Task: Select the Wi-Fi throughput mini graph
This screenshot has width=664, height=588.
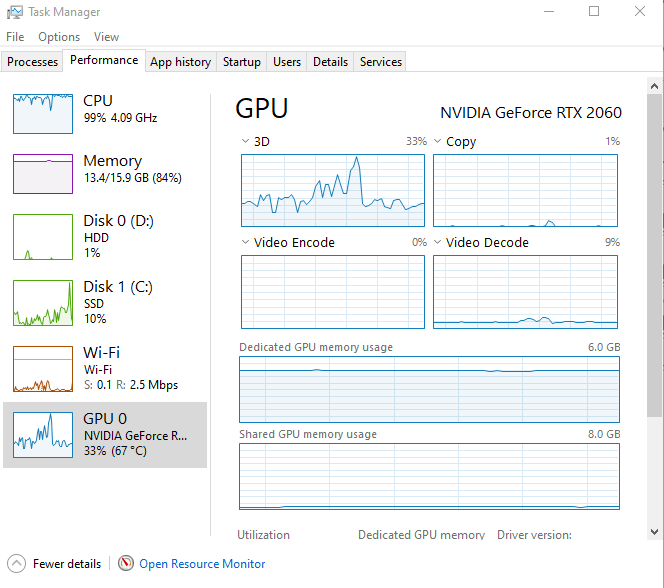Action: (43, 369)
